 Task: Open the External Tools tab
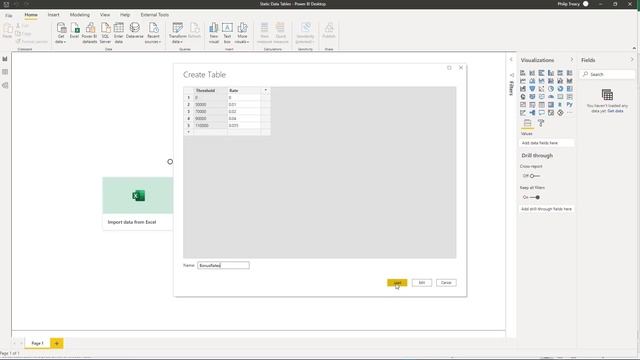pyautogui.click(x=154, y=15)
